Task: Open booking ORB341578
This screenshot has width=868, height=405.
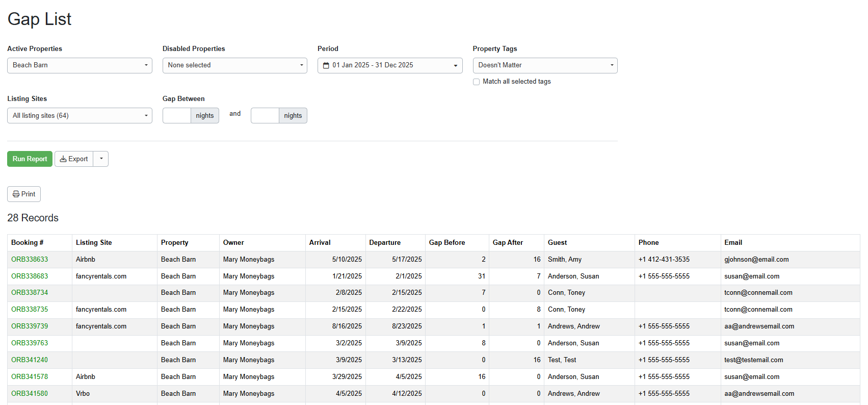Action: 30,376
